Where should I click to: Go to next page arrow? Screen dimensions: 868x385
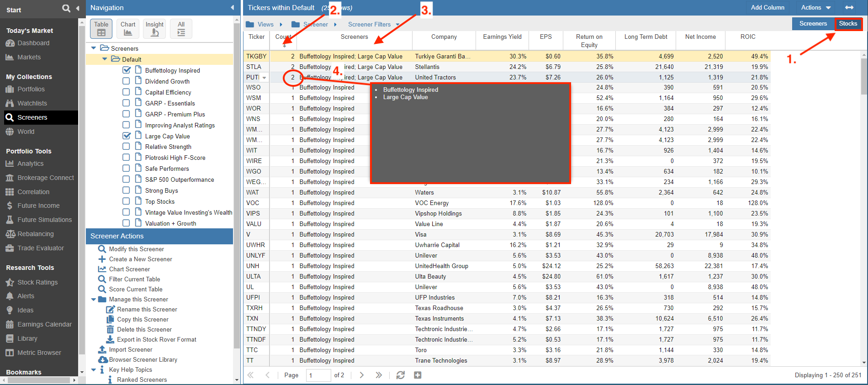pyautogui.click(x=362, y=375)
